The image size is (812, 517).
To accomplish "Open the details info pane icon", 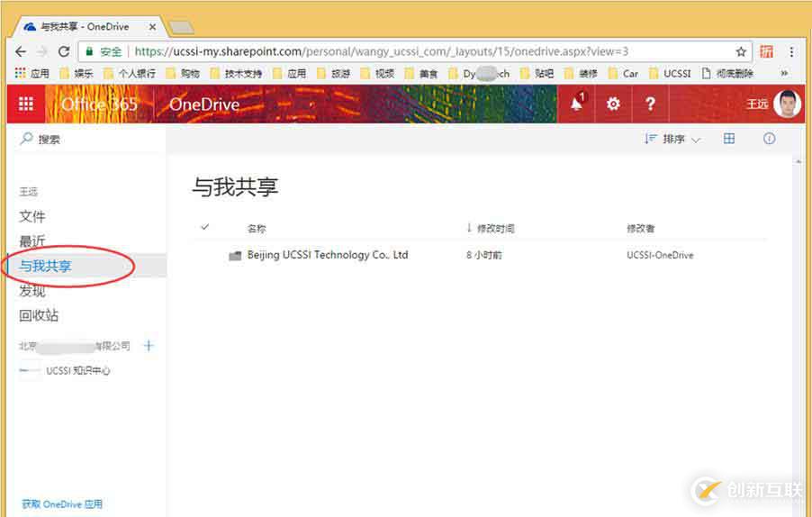I will pos(770,139).
